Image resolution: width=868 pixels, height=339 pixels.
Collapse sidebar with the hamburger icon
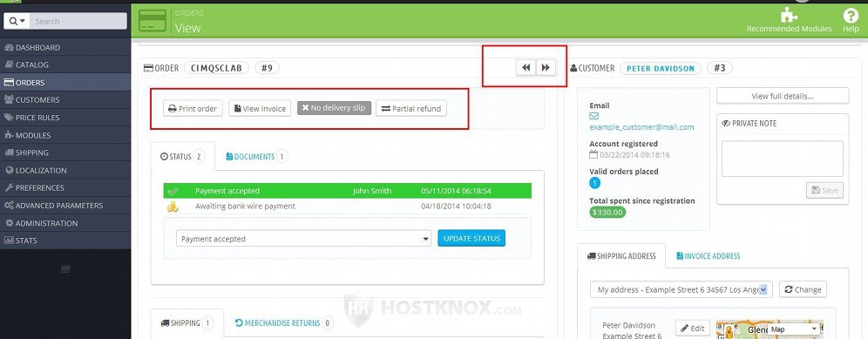[65, 269]
